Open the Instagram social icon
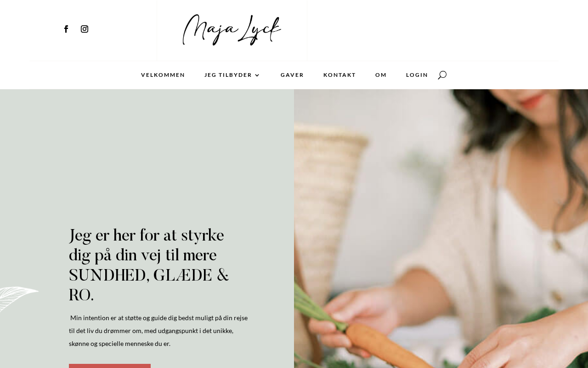The image size is (588, 368). [85, 29]
